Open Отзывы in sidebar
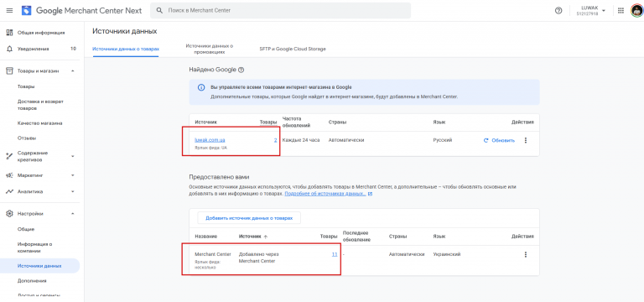The width and height of the screenshot is (644, 302). coord(26,138)
